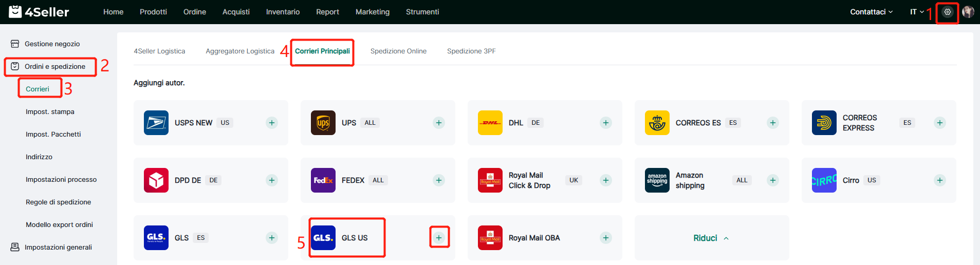Add CORREOS ES carrier with plus
The width and height of the screenshot is (980, 265).
click(x=773, y=123)
